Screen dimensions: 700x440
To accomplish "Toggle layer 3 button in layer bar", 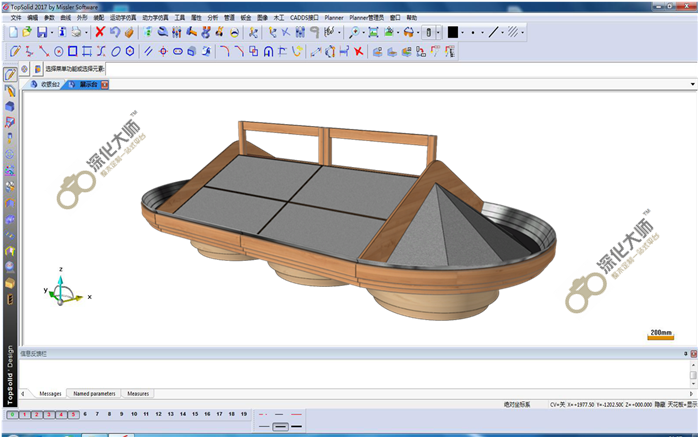I will pos(49,414).
